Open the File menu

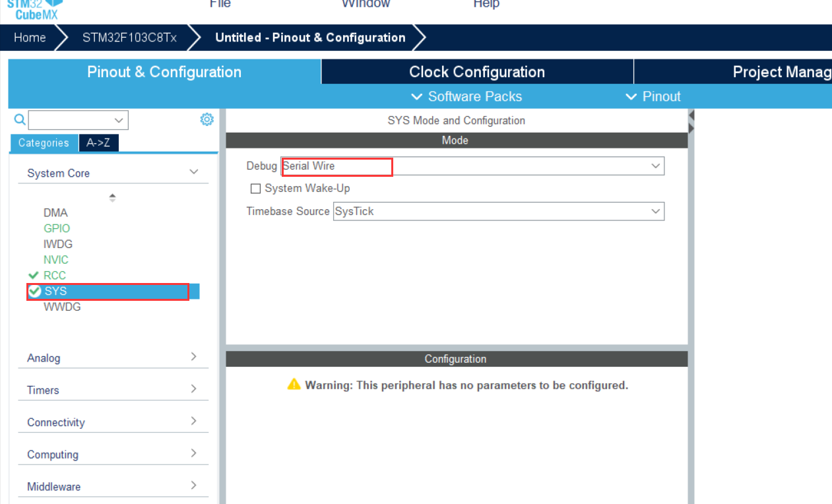(220, 4)
